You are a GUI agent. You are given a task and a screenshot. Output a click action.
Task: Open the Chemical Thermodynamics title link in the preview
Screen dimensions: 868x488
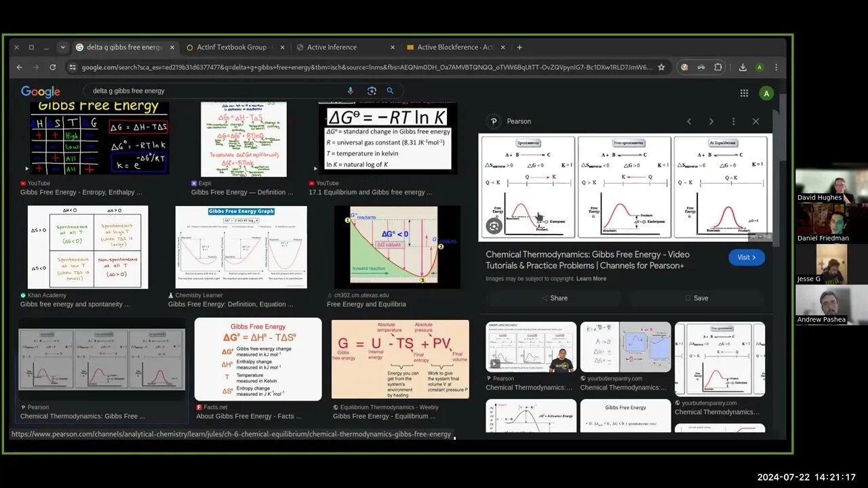point(587,260)
